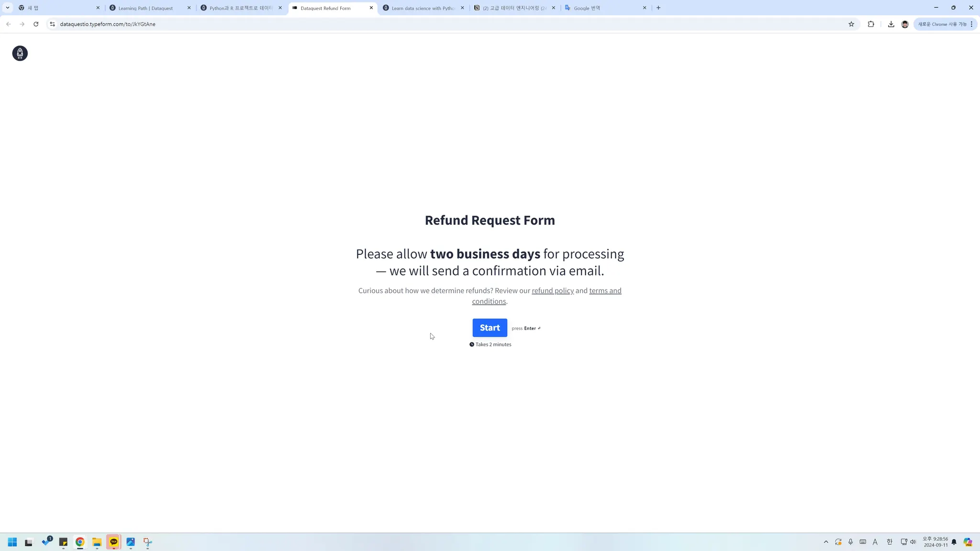Image resolution: width=980 pixels, height=551 pixels.
Task: Toggle the Korean IME 한 indicator
Action: tap(889, 542)
